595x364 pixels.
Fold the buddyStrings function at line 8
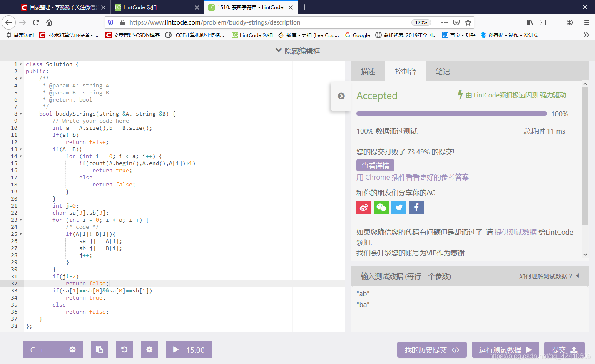click(x=20, y=113)
